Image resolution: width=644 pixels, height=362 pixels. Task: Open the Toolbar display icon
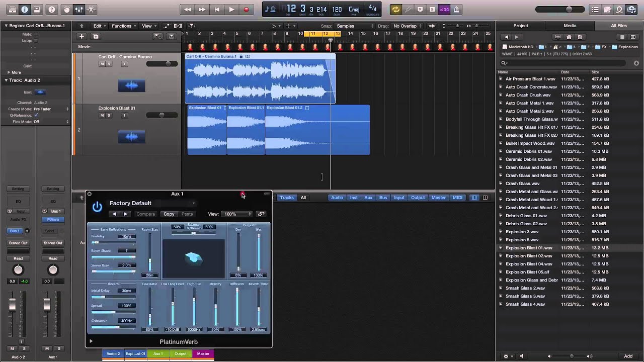coord(37,10)
